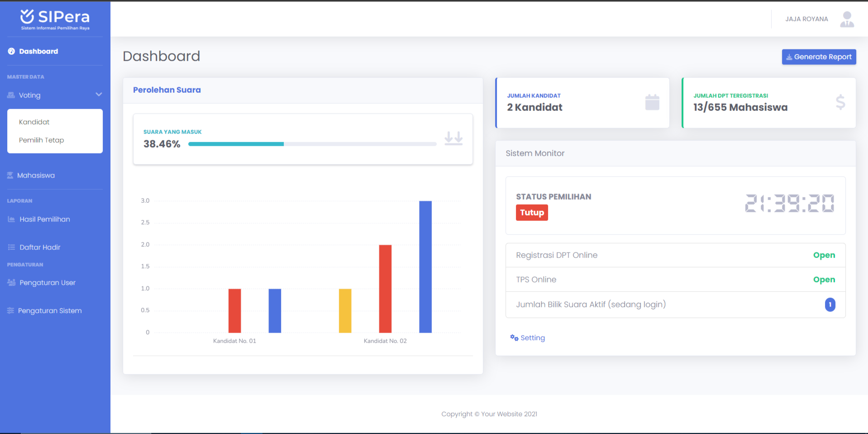Open Pengaturan Sistem in the sidebar
This screenshot has width=868, height=434.
pos(50,311)
